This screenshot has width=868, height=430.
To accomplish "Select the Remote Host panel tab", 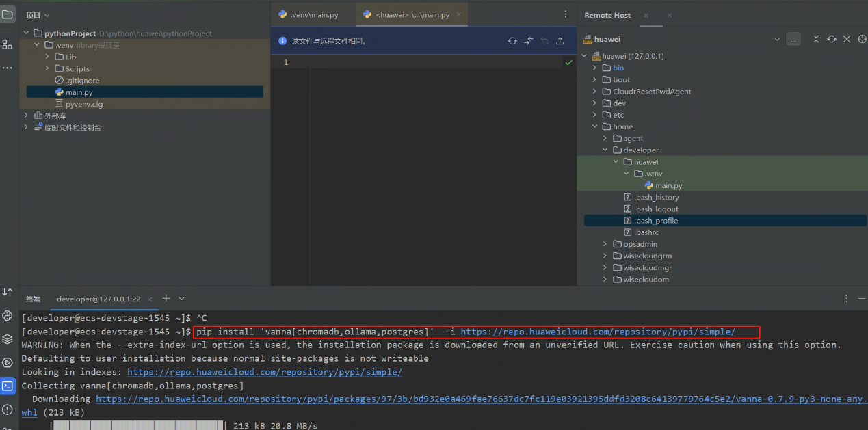I will (607, 15).
